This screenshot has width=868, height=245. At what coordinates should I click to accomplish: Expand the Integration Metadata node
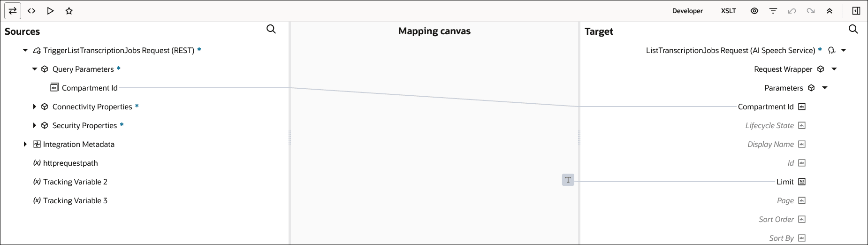click(25, 144)
